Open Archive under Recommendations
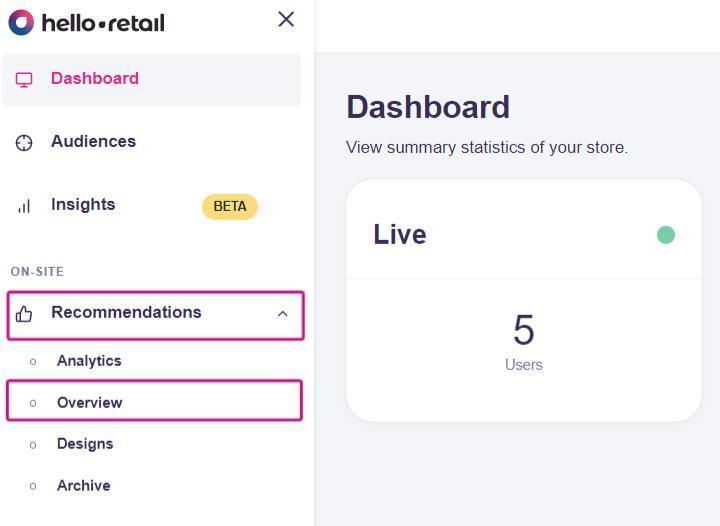This screenshot has width=720, height=526. tap(83, 486)
